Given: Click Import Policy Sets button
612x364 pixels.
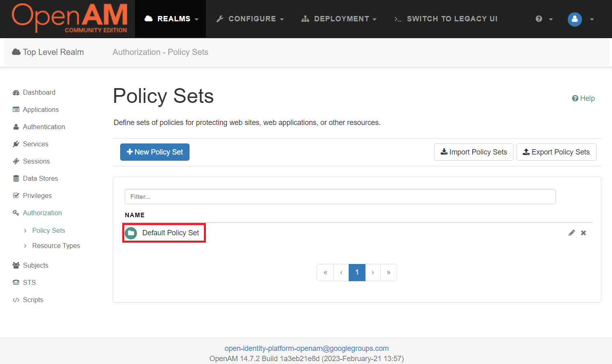Looking at the screenshot, I should (474, 152).
